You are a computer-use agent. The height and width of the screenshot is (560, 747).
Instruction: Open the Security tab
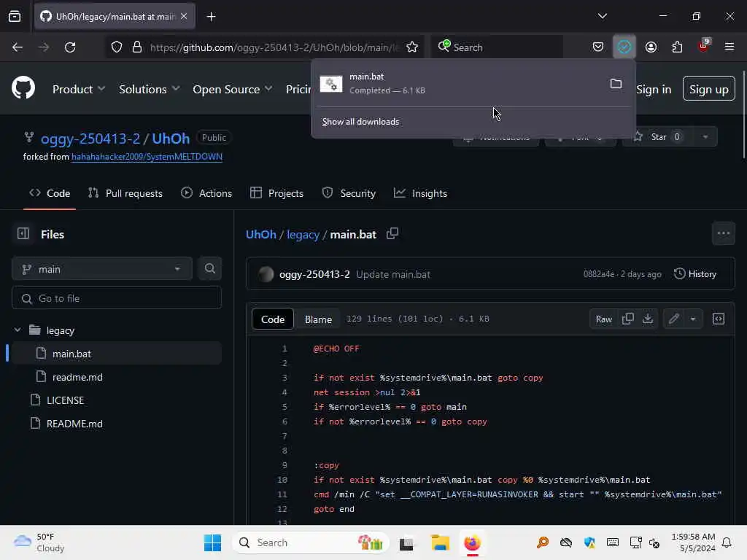pos(349,193)
